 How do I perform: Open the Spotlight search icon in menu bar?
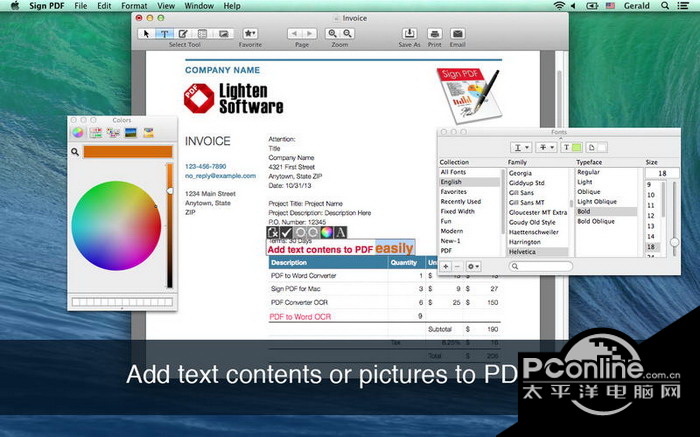665,6
